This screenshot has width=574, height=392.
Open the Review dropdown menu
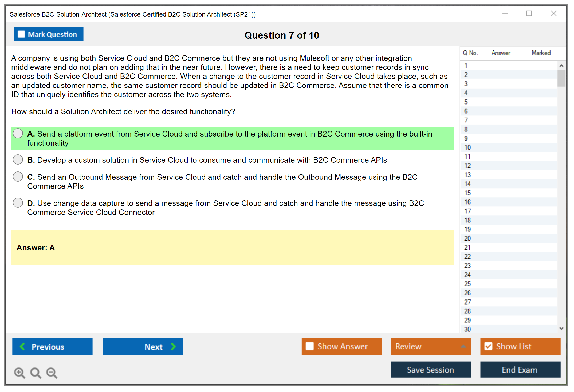click(463, 346)
